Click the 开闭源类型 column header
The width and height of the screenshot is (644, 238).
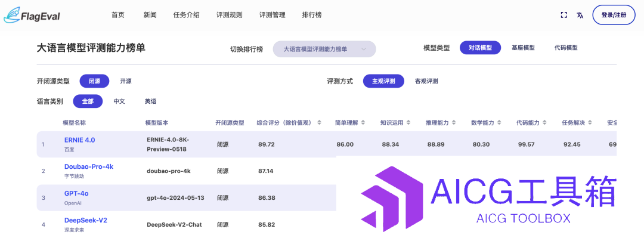[x=230, y=123]
